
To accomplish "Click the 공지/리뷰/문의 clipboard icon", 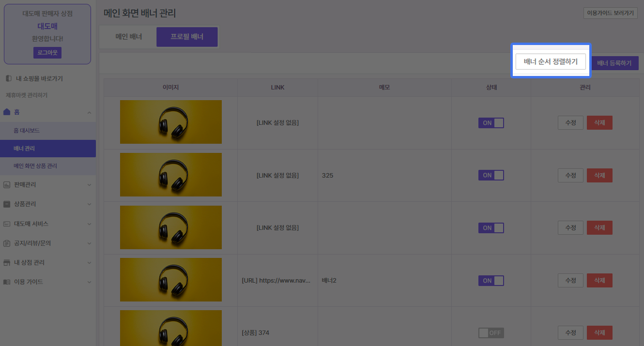I will [7, 243].
